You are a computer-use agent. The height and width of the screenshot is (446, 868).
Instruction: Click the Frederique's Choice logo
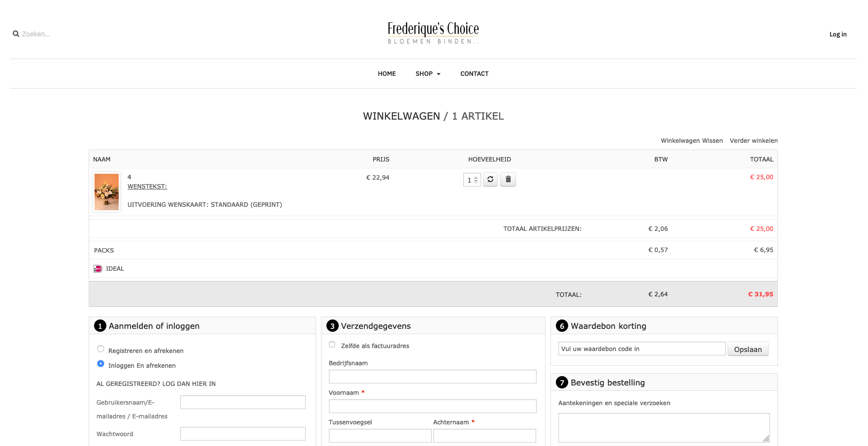coord(433,33)
